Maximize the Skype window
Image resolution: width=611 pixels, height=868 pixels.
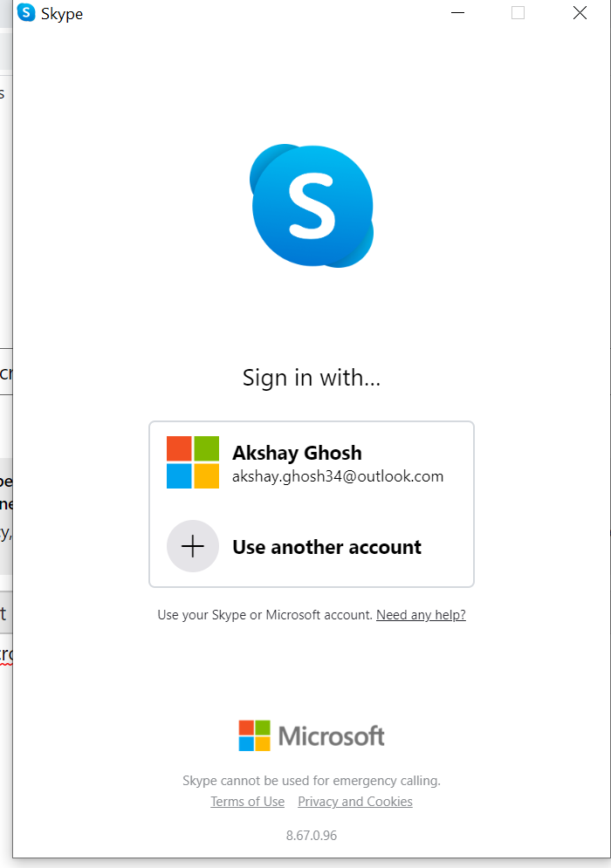518,13
